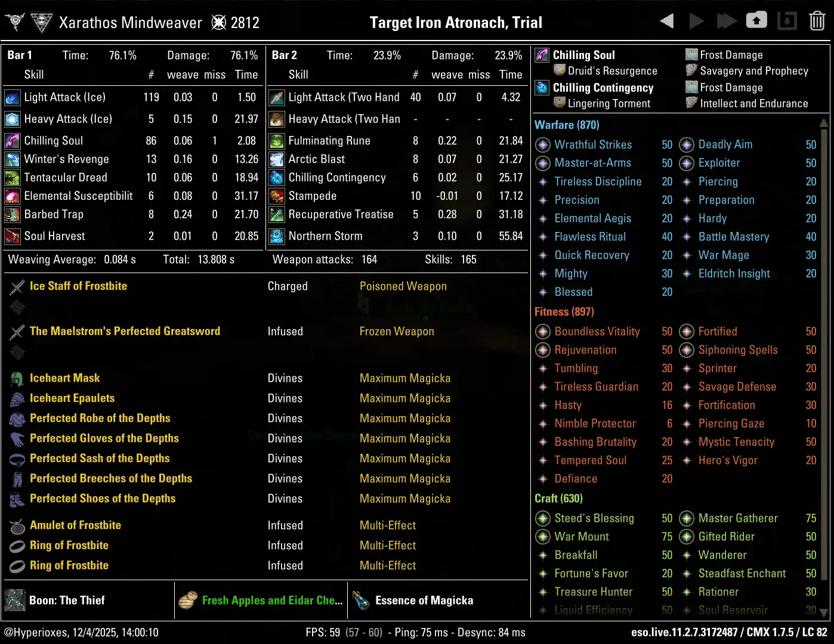Select the Winter's Revenge skill icon
This screenshot has width=834, height=644.
pyautogui.click(x=13, y=159)
